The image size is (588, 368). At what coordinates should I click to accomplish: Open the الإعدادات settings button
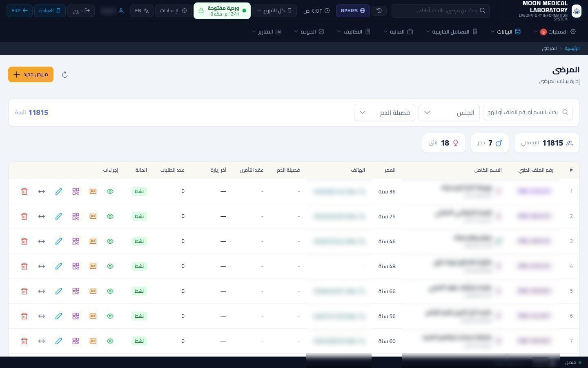click(173, 11)
